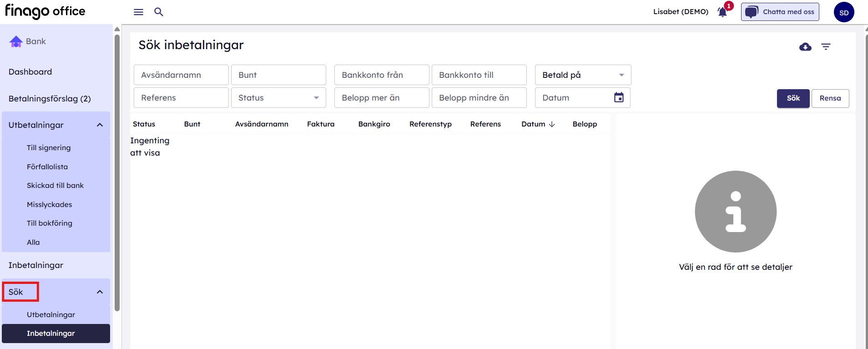
Task: Open the hamburger navigation menu
Action: pos(138,12)
